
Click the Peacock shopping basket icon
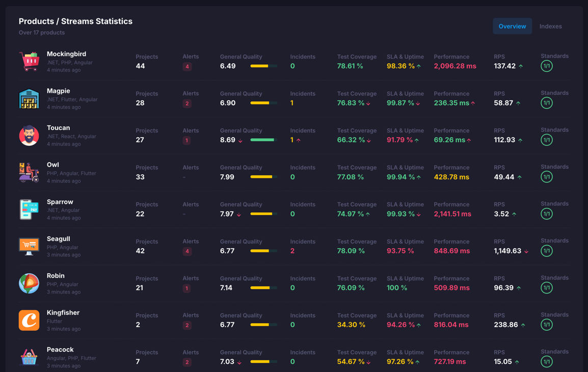pyautogui.click(x=29, y=357)
